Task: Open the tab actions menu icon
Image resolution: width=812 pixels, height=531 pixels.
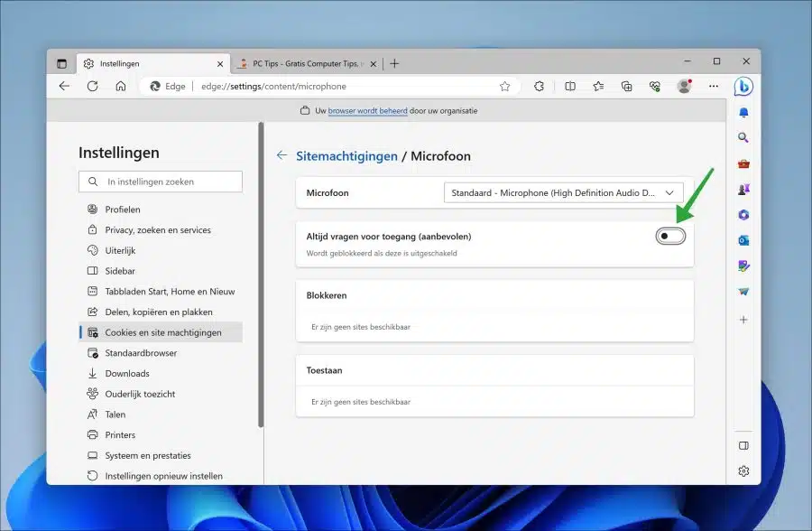Action: click(61, 64)
